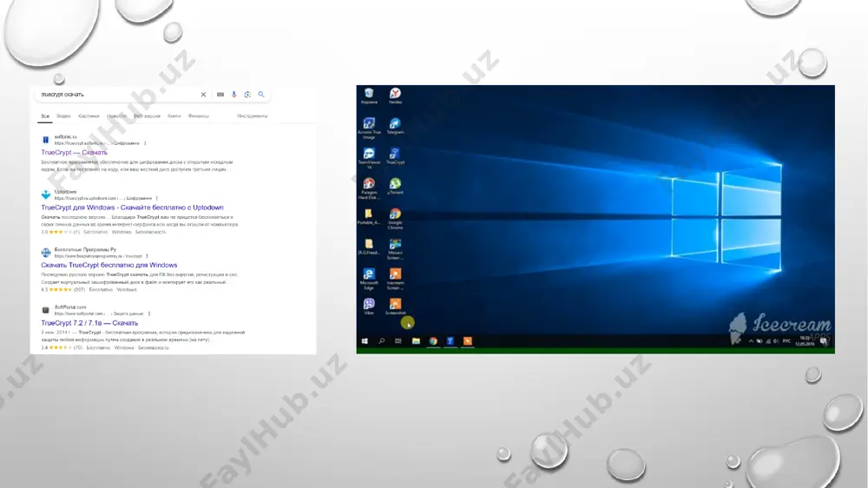868x488 pixels.
Task: Click the РУС language indicator
Action: pyautogui.click(x=786, y=341)
